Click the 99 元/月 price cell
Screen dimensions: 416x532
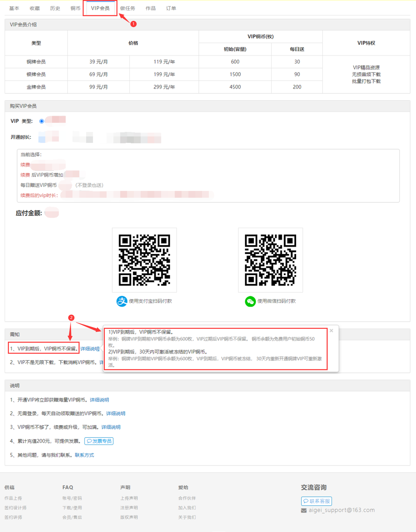pyautogui.click(x=99, y=87)
